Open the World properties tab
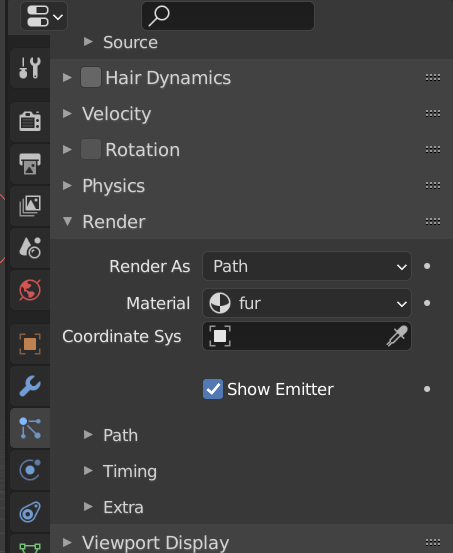Viewport: 453px width, 553px height. click(30, 290)
